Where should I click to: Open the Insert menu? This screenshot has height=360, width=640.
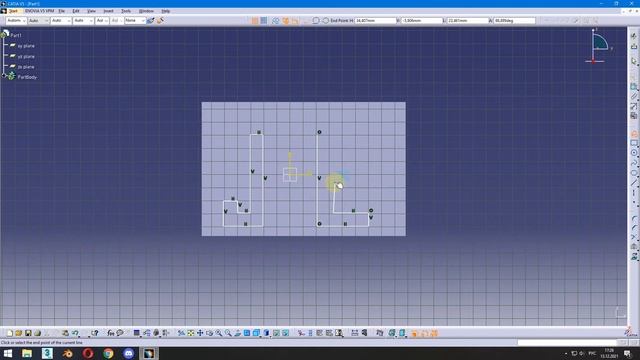[108, 11]
